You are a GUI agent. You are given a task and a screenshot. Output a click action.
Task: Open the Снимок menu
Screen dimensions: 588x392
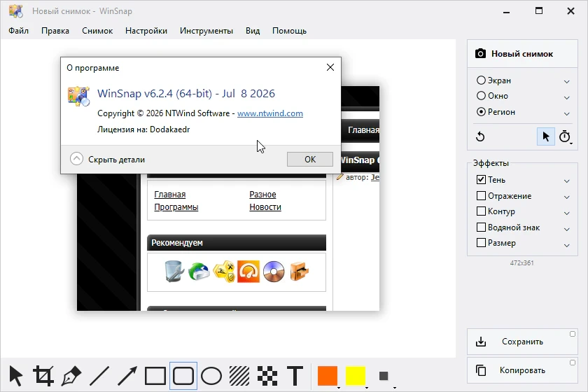point(97,31)
